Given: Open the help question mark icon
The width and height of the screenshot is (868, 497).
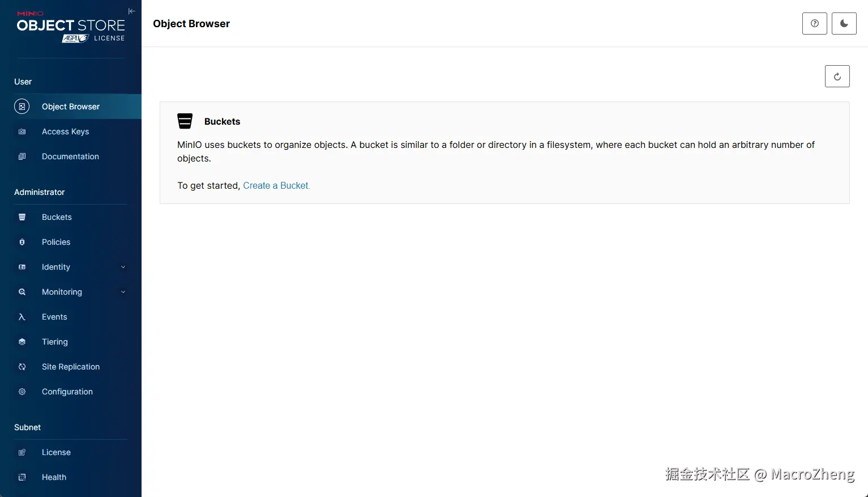Looking at the screenshot, I should coord(814,24).
